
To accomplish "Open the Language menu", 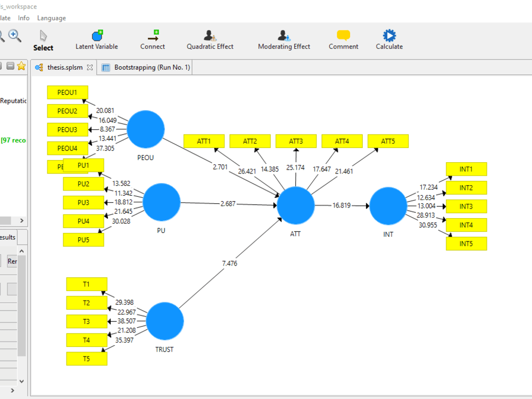I will [x=51, y=18].
